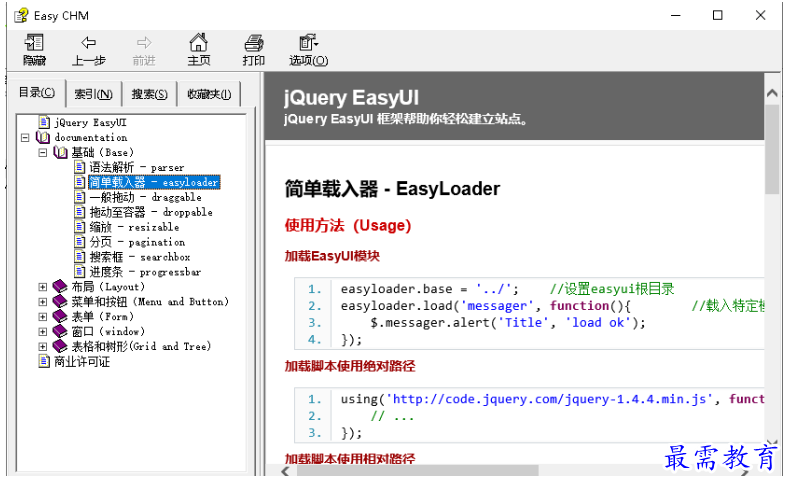Click the easyloader.base code line
Screen dimensions: 786x489
(x=507, y=289)
